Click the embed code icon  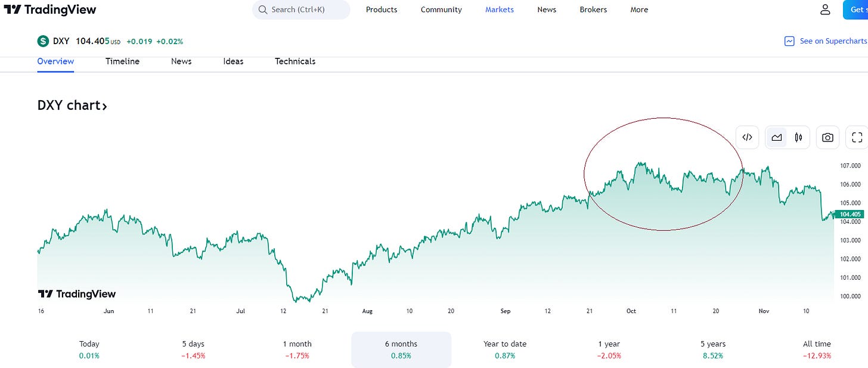click(747, 137)
